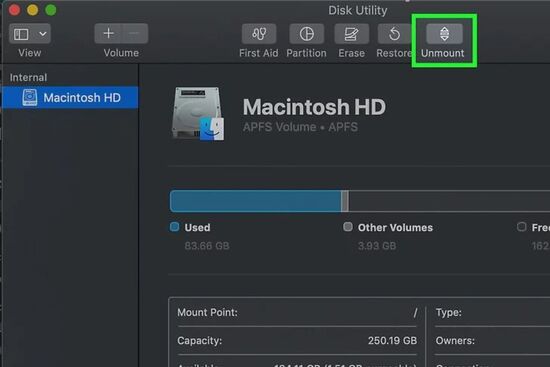Click the gray Other Volumes bar segment
The width and height of the screenshot is (550, 367).
pos(345,201)
